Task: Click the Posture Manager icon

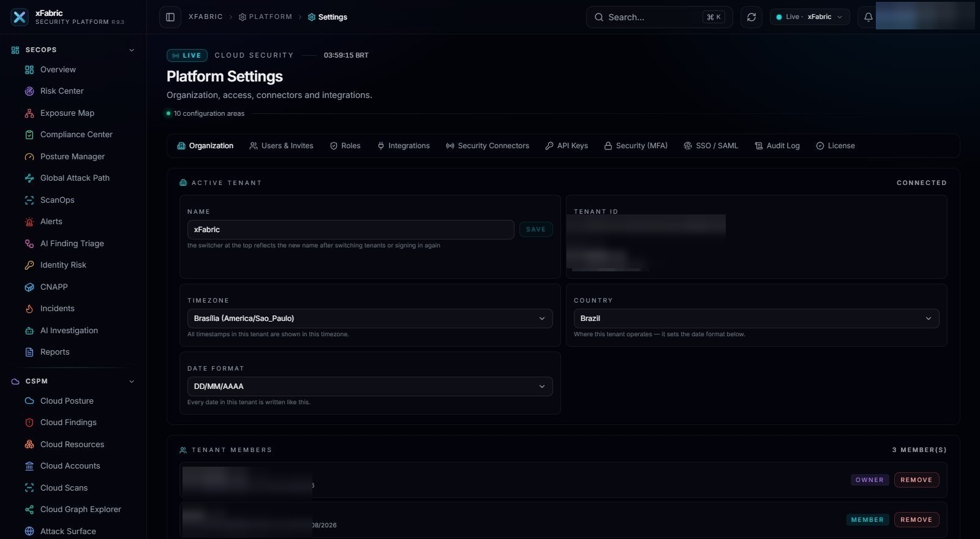Action: (x=29, y=157)
